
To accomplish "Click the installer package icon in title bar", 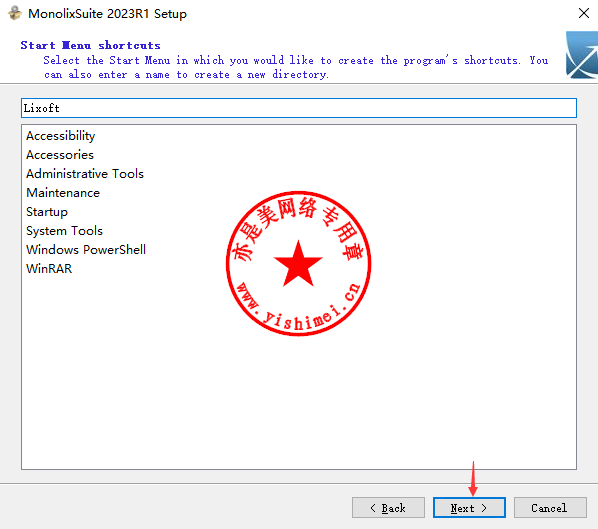I will point(15,13).
